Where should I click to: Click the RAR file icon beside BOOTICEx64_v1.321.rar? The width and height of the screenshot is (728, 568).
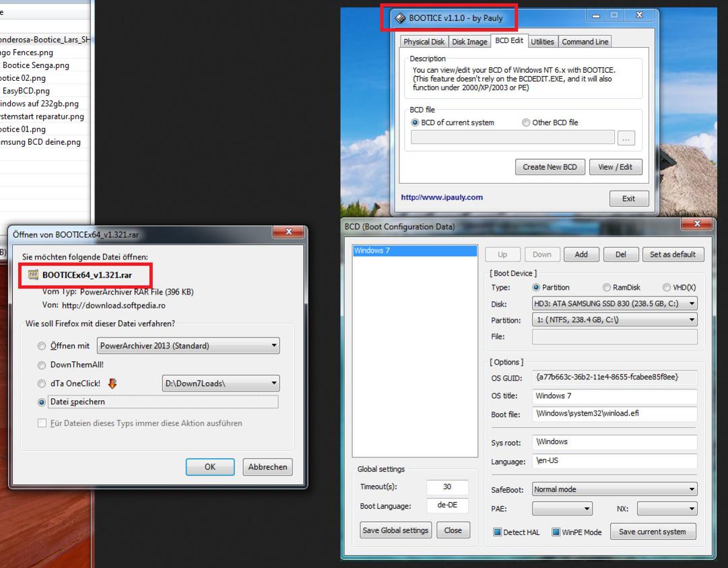pos(34,274)
